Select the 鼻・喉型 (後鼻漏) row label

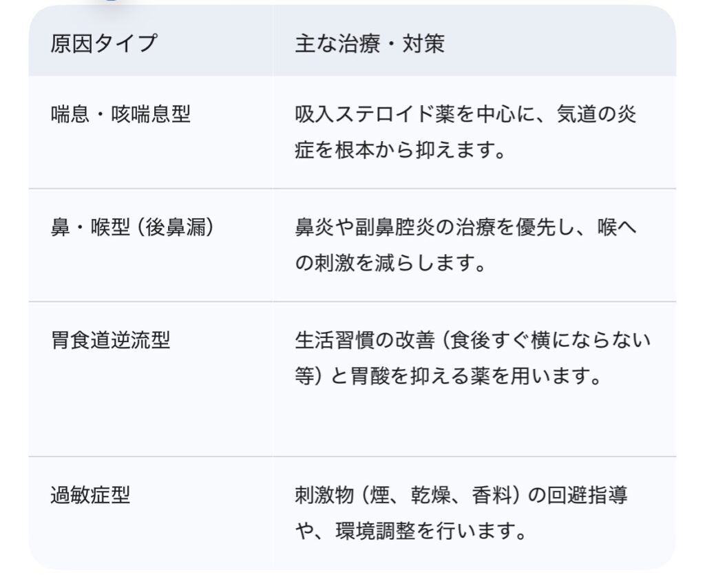pos(132,227)
